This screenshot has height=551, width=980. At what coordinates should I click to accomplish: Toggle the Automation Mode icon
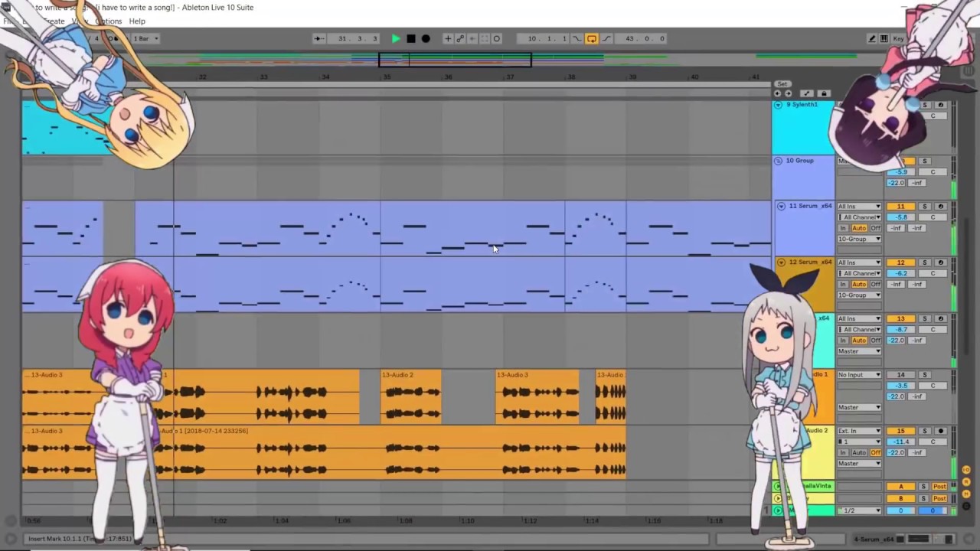point(807,93)
